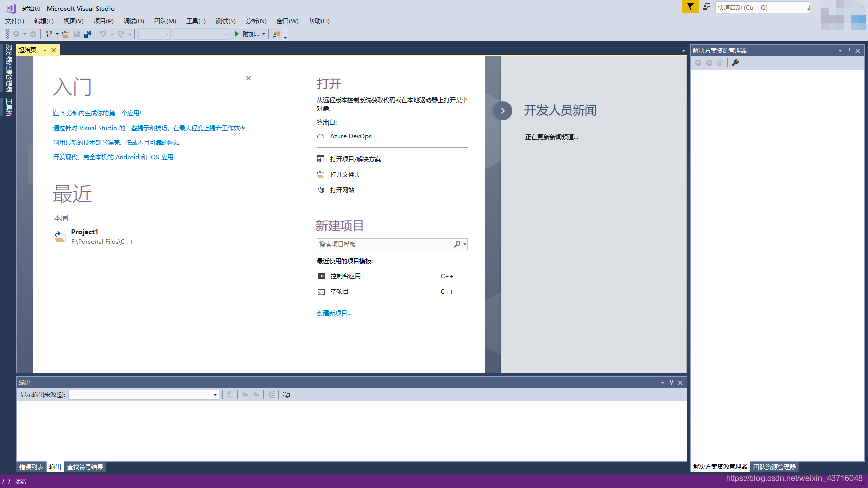Click the feedback icon beside Quick Launch
Screen dimensions: 868x488
point(707,7)
